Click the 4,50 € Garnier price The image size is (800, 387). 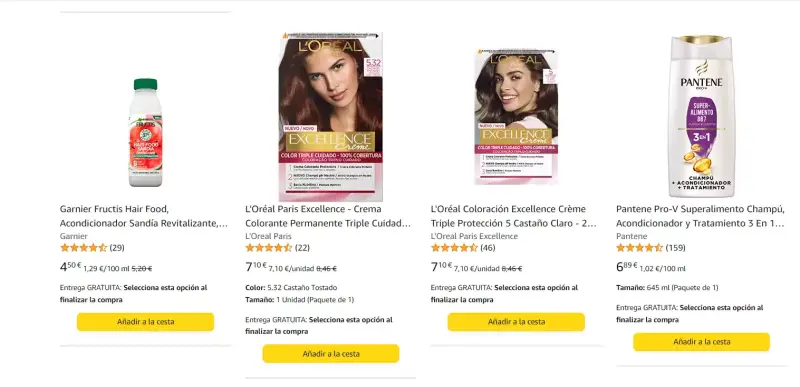tap(70, 267)
